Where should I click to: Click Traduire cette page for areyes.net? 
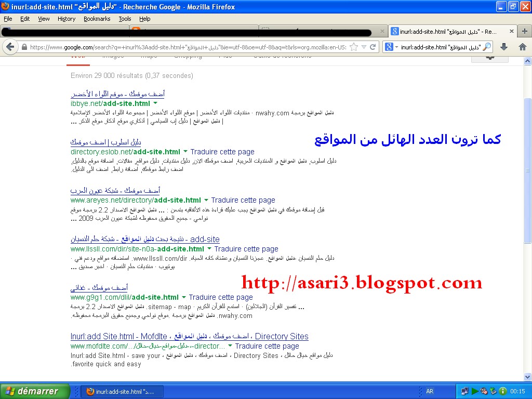(x=243, y=200)
